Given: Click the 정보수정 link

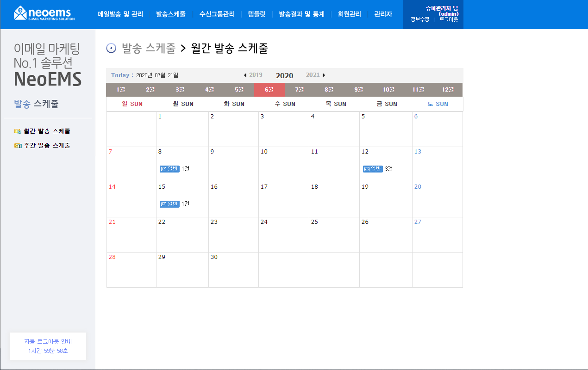Looking at the screenshot, I should pyautogui.click(x=420, y=19).
